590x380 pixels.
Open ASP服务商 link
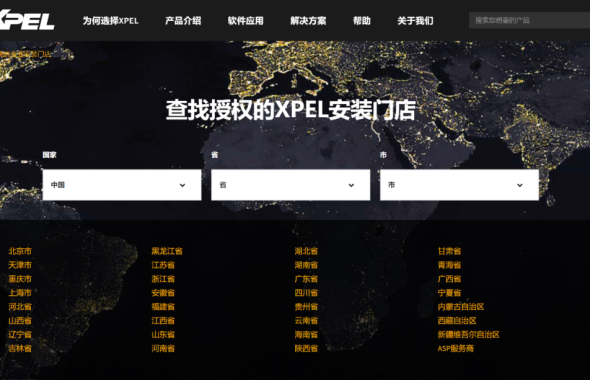pyautogui.click(x=456, y=348)
